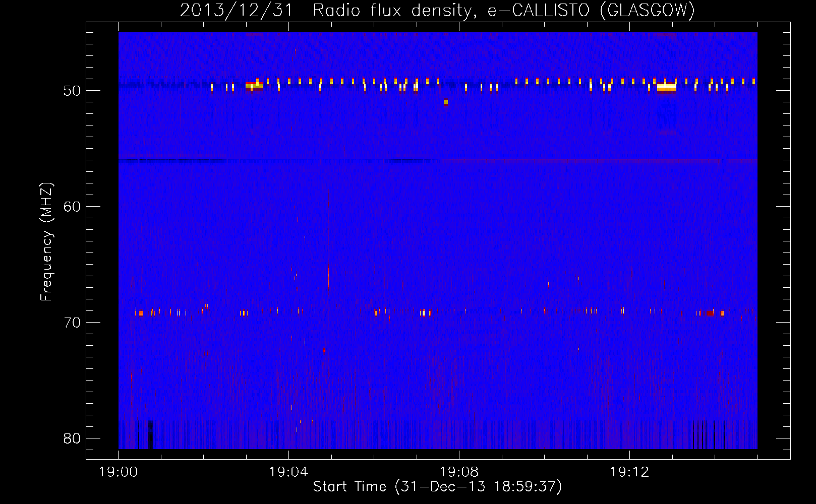The image size is (816, 504).
Task: Click the yellow-red burst near 19:03 at 50 MHz
Action: point(254,85)
